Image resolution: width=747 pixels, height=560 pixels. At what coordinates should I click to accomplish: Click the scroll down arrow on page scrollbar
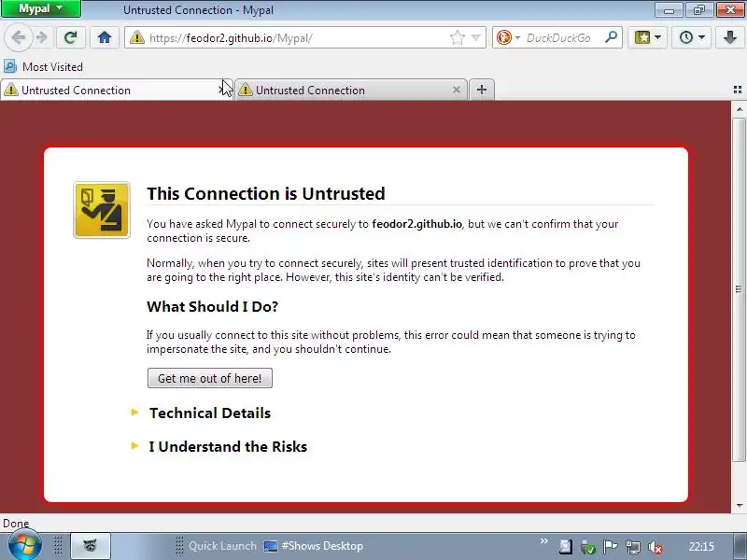point(739,505)
